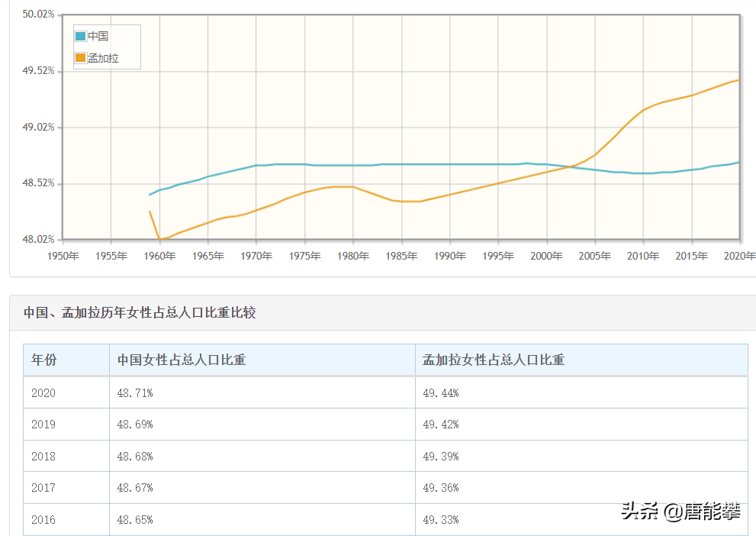This screenshot has width=756, height=536.
Task: Click the 2019 year row cell
Action: [x=66, y=425]
